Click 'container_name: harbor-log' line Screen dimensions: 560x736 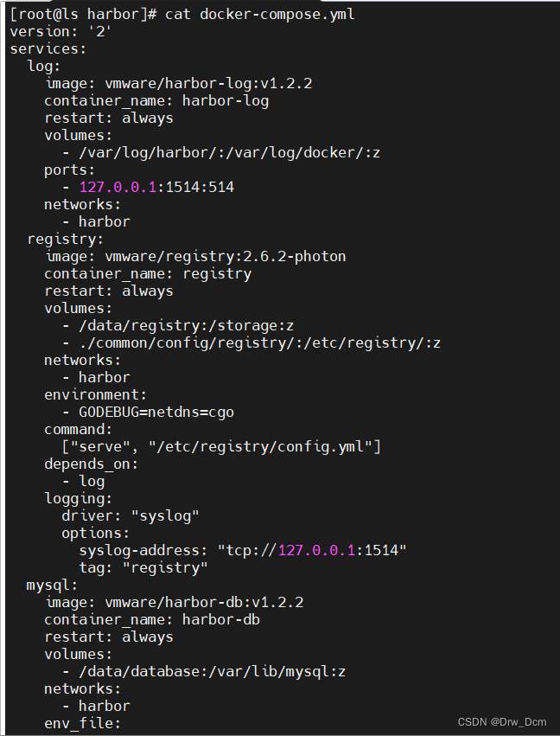coord(156,101)
